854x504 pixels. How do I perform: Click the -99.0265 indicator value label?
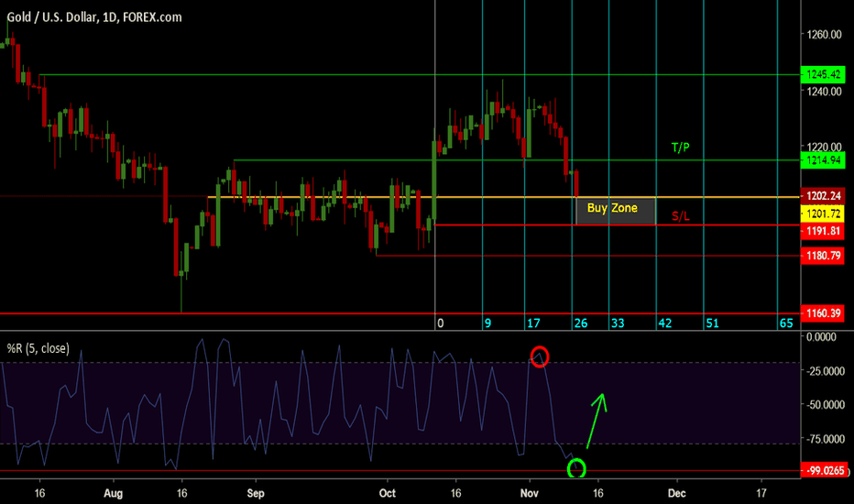pyautogui.click(x=825, y=470)
